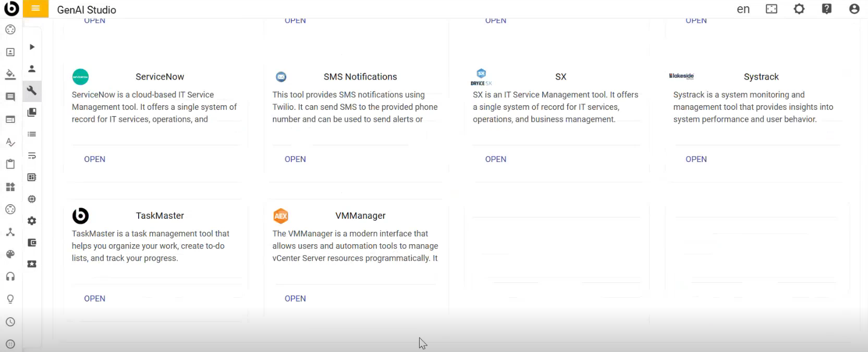Open the 'en' language selector
The image size is (868, 352).
point(743,9)
